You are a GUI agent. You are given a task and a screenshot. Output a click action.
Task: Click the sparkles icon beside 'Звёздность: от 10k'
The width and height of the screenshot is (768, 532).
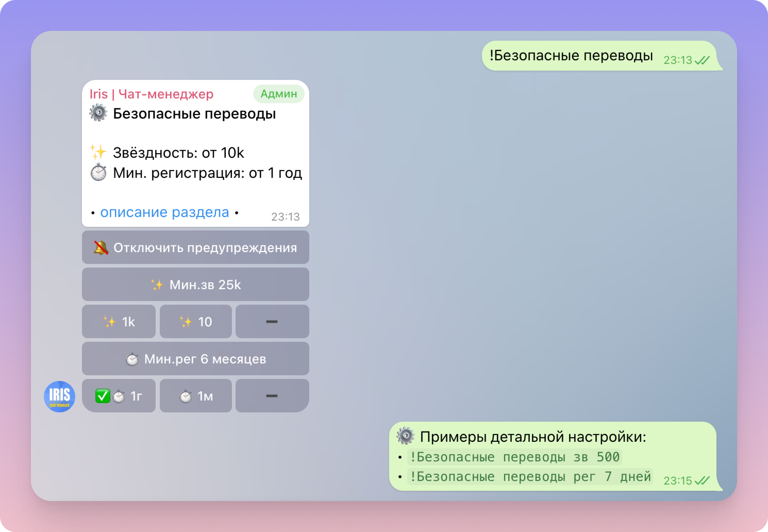click(x=98, y=152)
